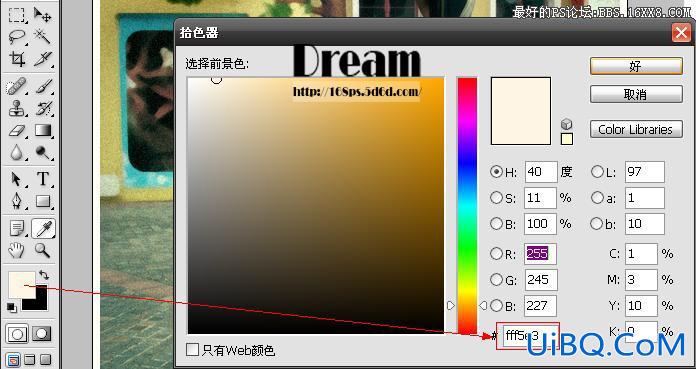Screen dimensions: 696x369
Task: Select the R red radio button
Action: (x=496, y=254)
